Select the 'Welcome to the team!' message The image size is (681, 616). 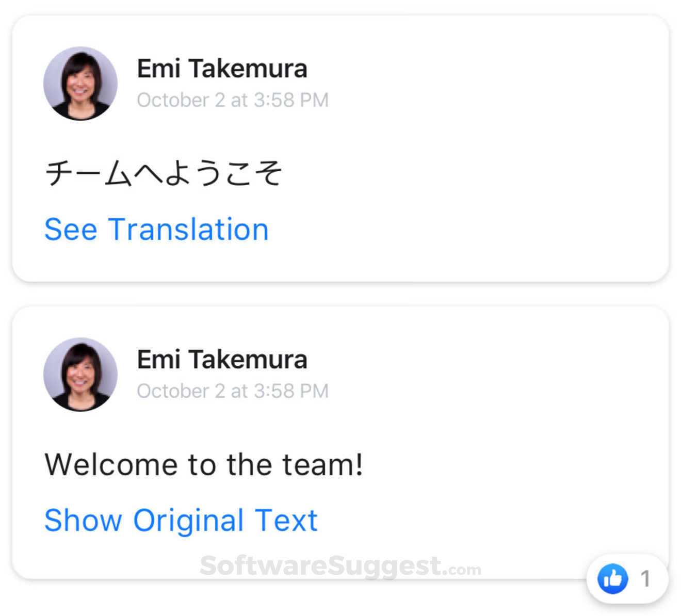coord(204,464)
